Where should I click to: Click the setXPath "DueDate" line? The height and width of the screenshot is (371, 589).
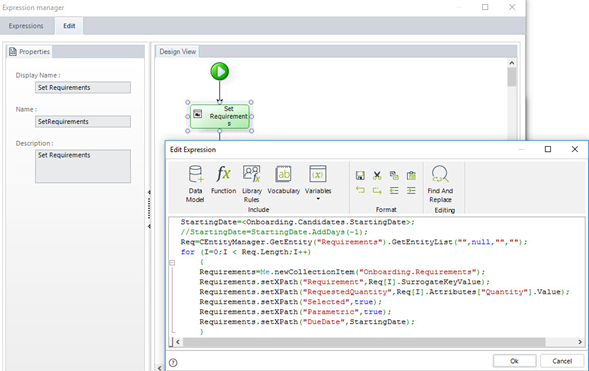click(307, 322)
